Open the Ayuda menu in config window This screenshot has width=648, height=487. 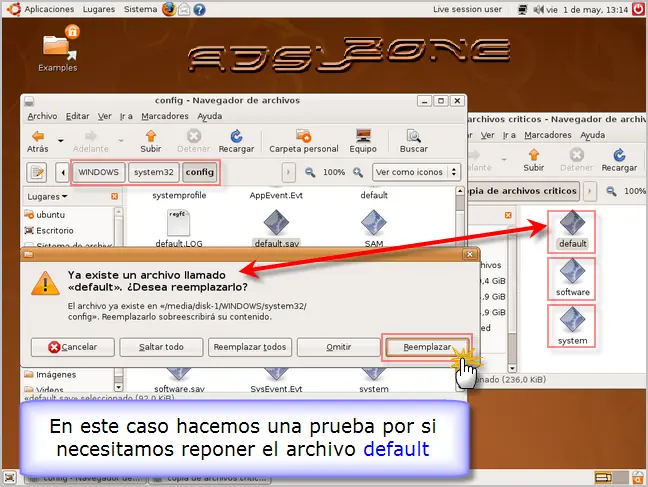coord(210,116)
